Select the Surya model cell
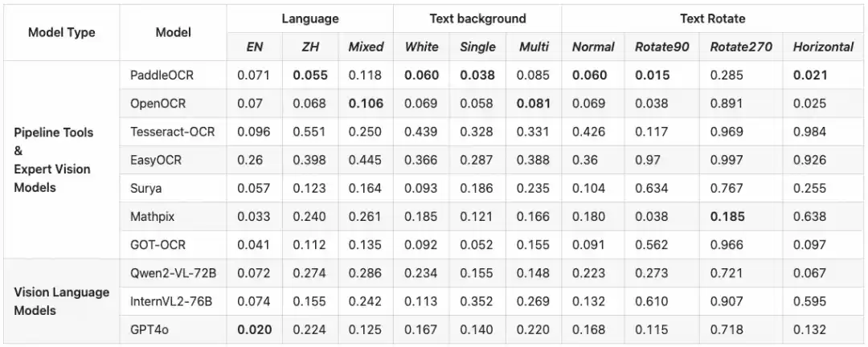Image resolution: width=868 pixels, height=347 pixels. pos(145,188)
